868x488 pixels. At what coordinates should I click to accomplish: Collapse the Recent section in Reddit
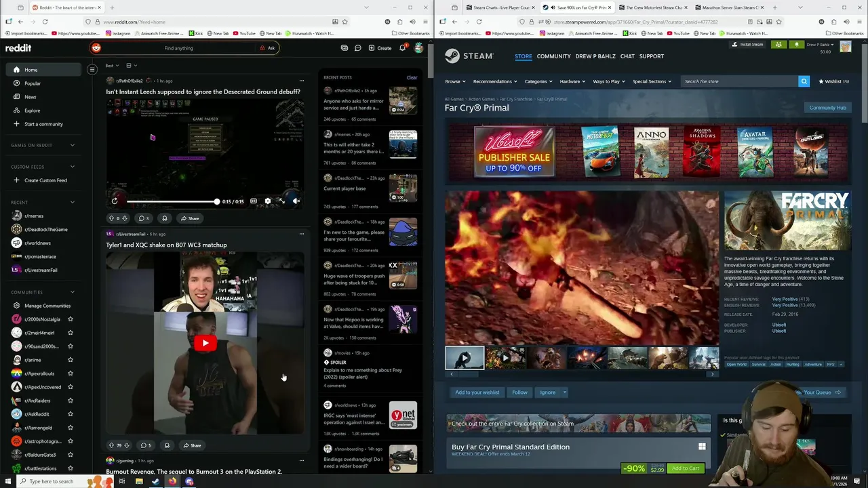pos(73,202)
